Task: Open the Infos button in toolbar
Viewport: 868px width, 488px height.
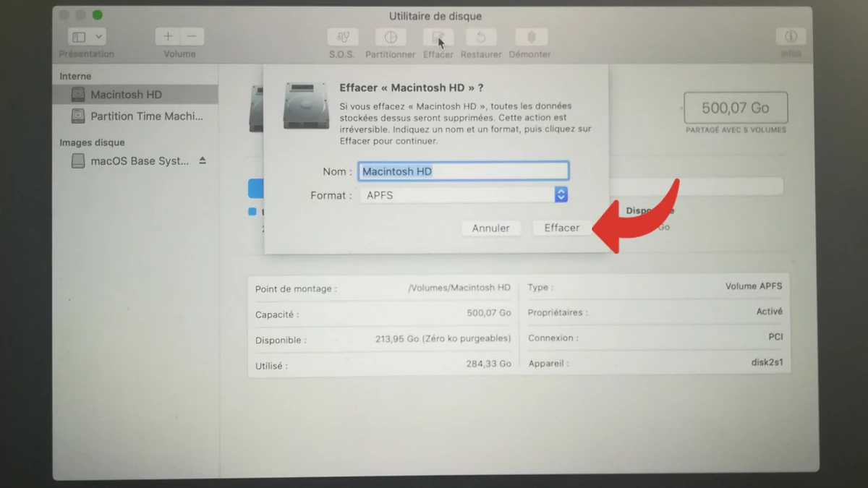Action: [x=791, y=37]
